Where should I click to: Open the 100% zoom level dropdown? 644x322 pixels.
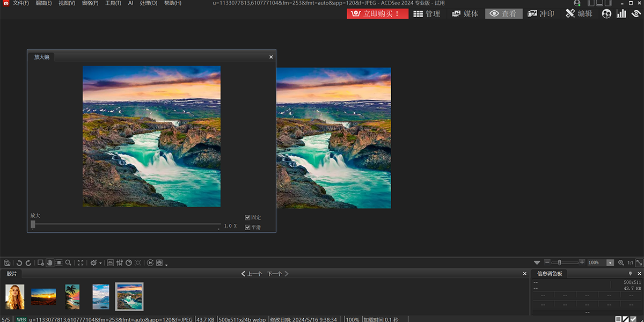[x=610, y=263]
